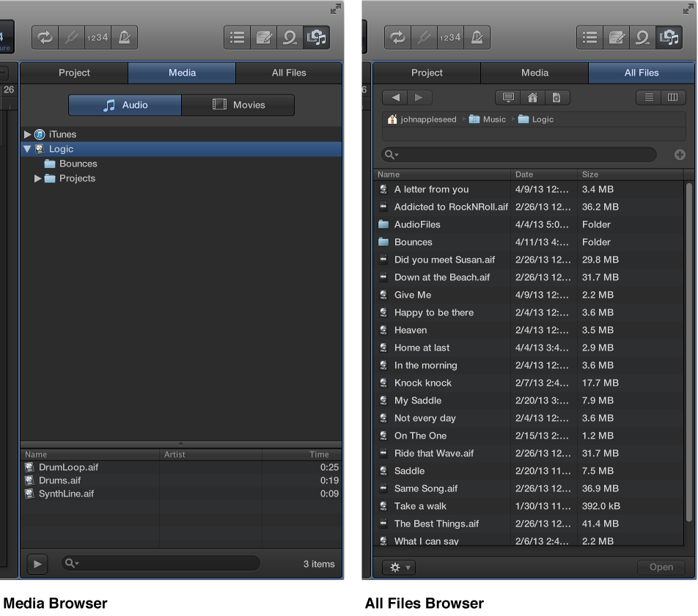Collapse the Logic folder in the sidebar
Viewport: 698px width, 616px height.
[26, 149]
